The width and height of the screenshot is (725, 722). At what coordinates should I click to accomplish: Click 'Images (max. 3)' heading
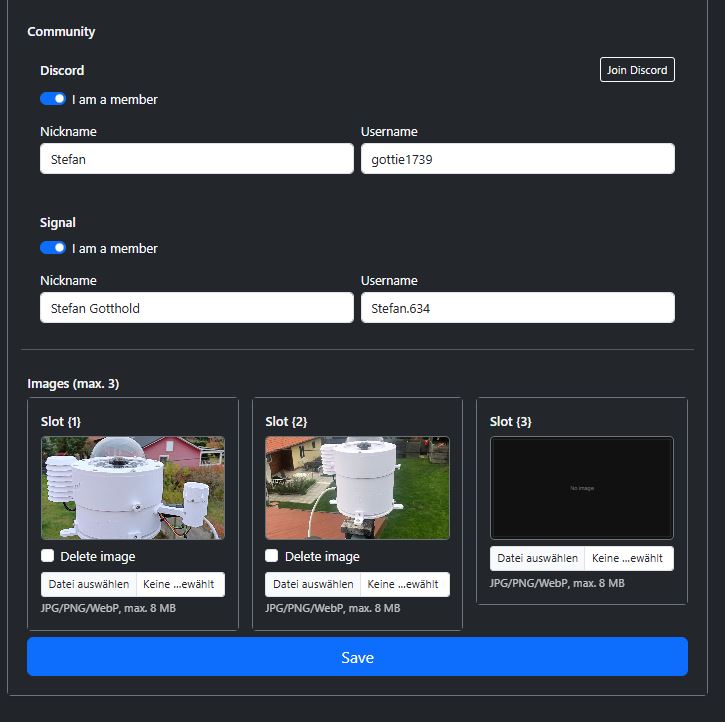point(73,384)
